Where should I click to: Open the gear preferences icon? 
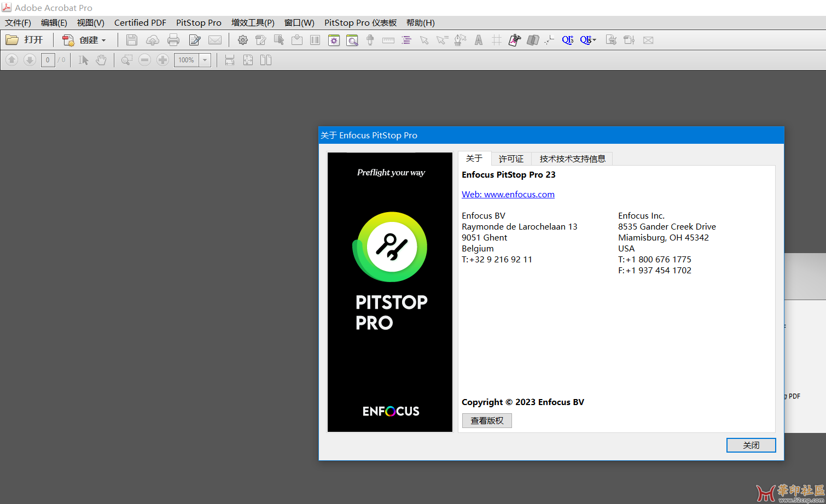[x=243, y=40]
